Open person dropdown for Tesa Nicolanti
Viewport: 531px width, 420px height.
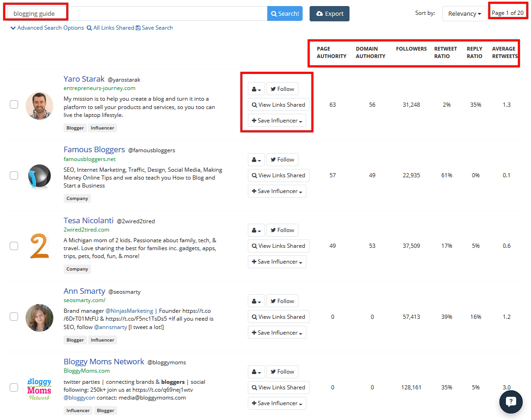point(256,230)
